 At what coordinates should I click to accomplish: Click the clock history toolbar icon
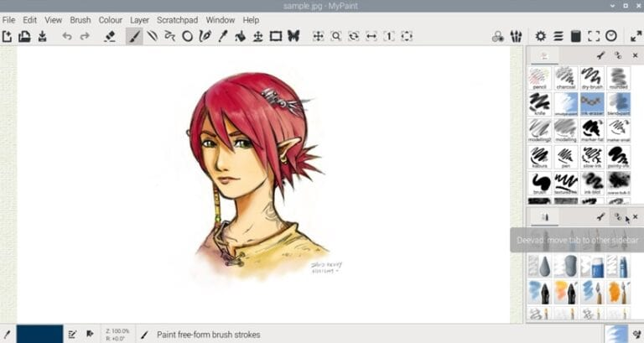(611, 36)
